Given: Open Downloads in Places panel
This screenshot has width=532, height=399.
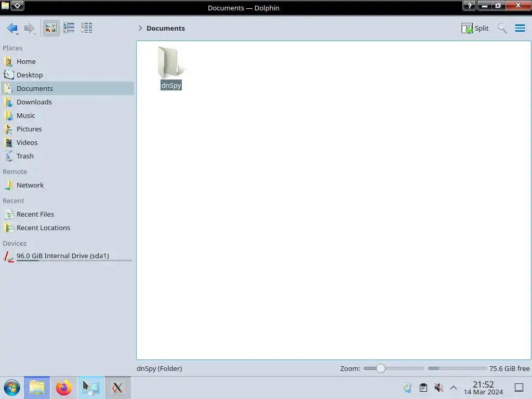Looking at the screenshot, I should (x=68, y=102).
